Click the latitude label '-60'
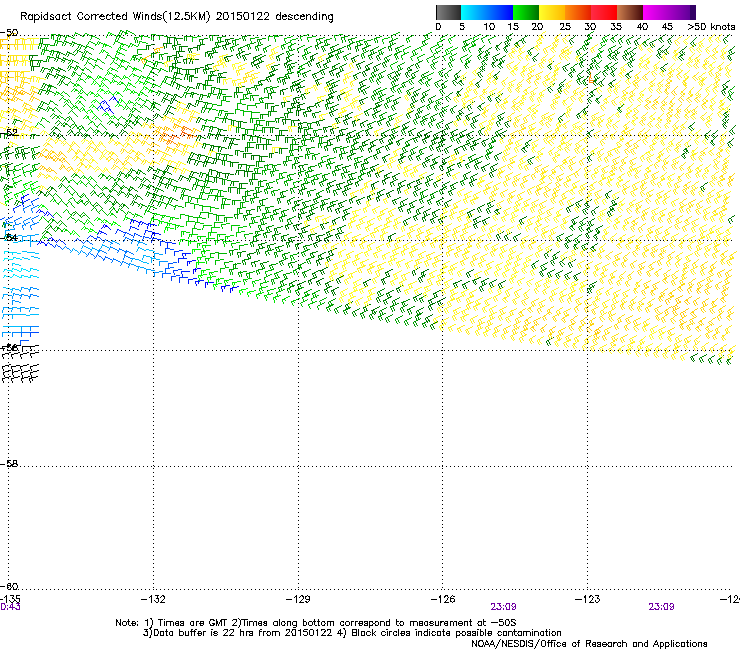 coord(9,586)
